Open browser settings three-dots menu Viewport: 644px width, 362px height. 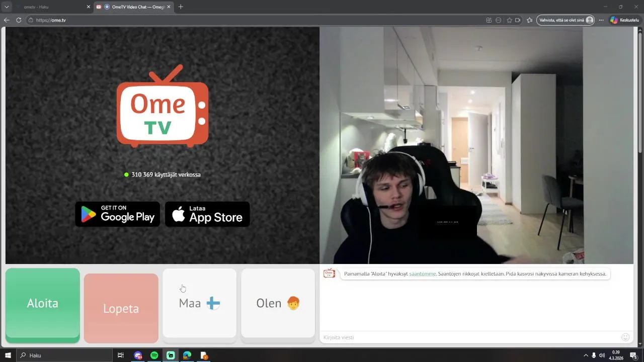[x=601, y=20]
